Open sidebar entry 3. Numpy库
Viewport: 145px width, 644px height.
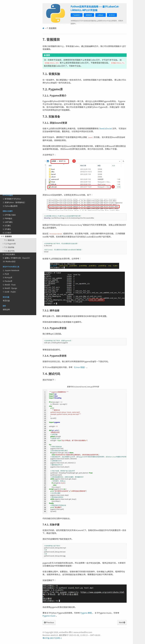(7, 278)
